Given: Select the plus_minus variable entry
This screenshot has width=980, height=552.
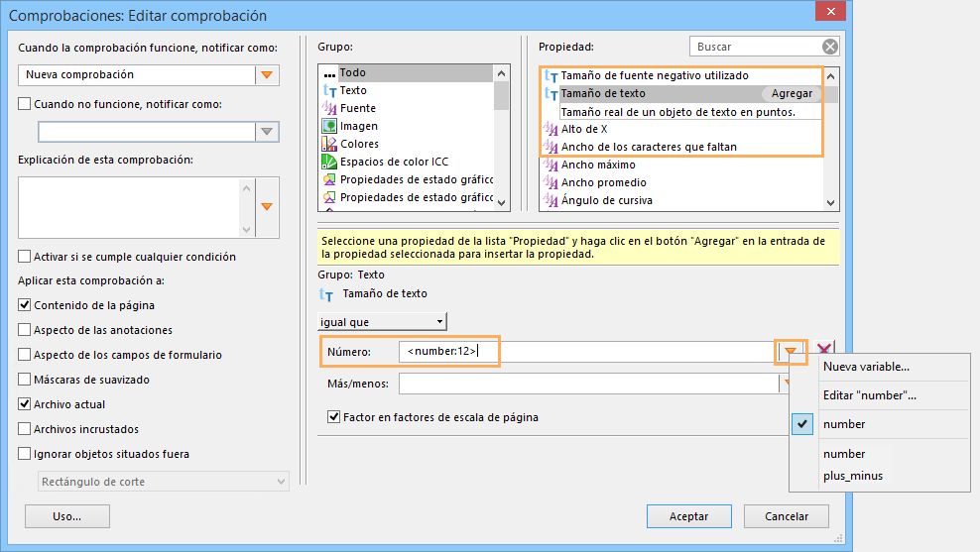Looking at the screenshot, I should coord(852,476).
